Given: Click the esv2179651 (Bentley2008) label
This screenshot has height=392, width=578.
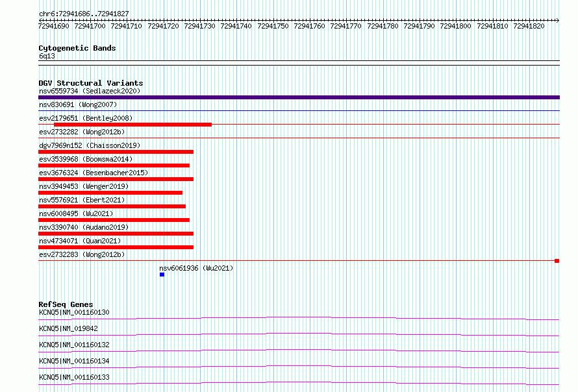Looking at the screenshot, I should [x=86, y=118].
